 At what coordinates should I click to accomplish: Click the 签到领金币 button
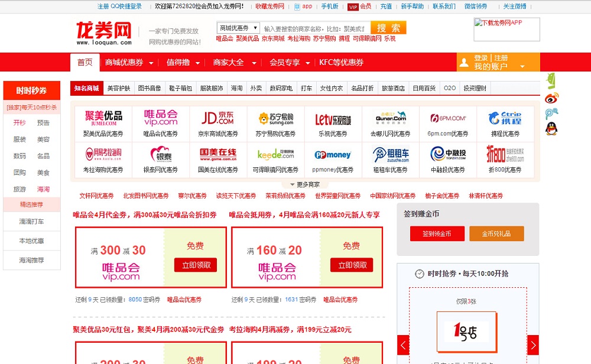(437, 233)
